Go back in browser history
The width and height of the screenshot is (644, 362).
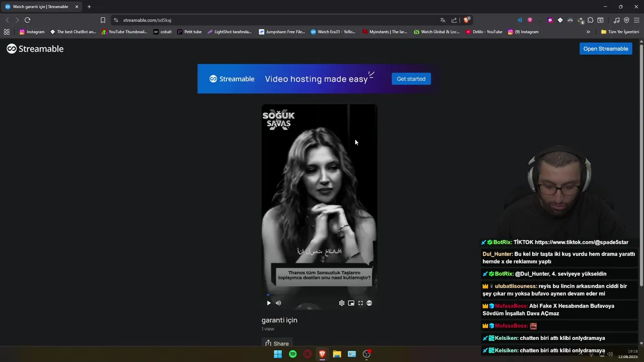[x=7, y=20]
